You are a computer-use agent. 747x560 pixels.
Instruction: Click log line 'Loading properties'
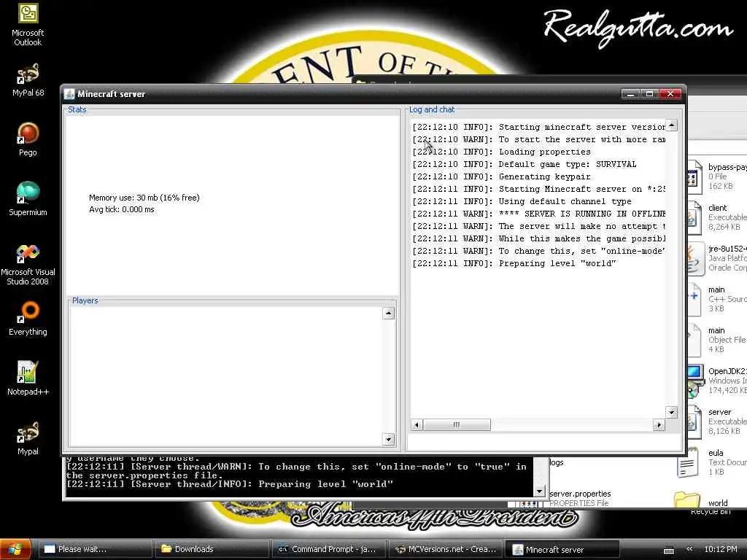tap(501, 152)
